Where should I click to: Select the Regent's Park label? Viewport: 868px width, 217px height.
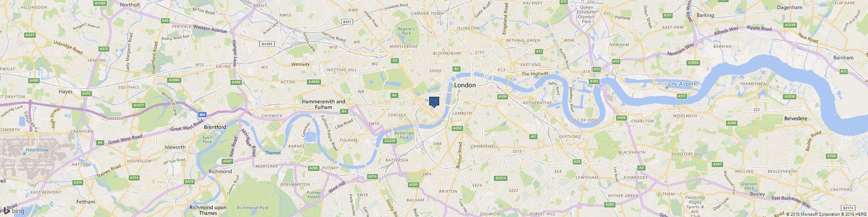[x=406, y=31]
